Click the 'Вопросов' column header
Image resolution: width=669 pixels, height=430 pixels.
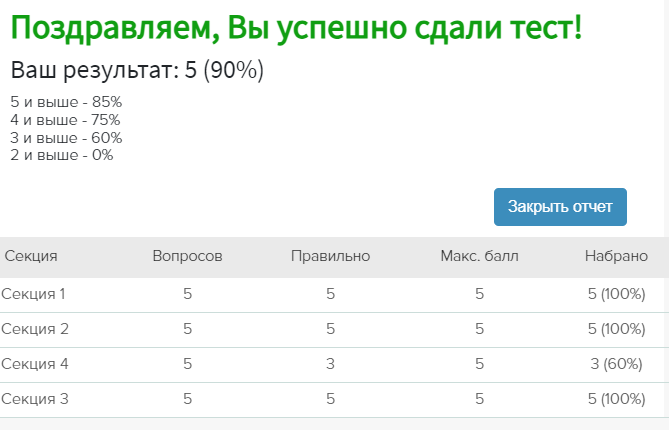[x=187, y=256]
